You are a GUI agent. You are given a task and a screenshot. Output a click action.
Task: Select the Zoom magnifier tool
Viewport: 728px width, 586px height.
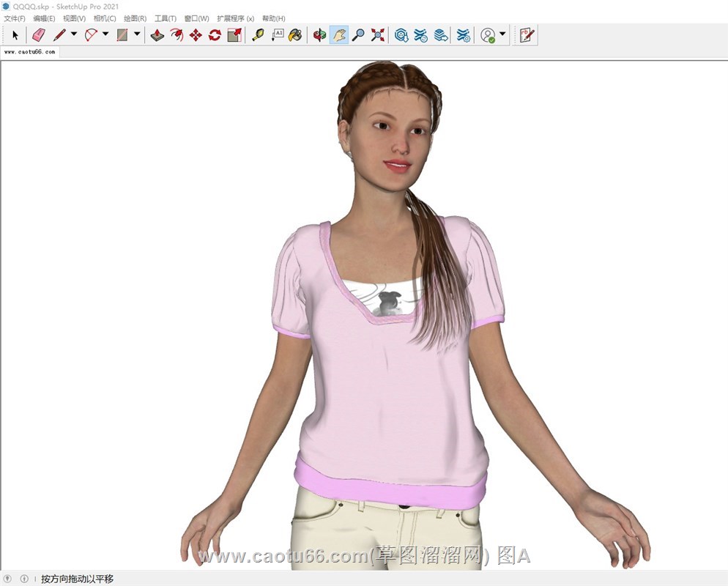(358, 35)
